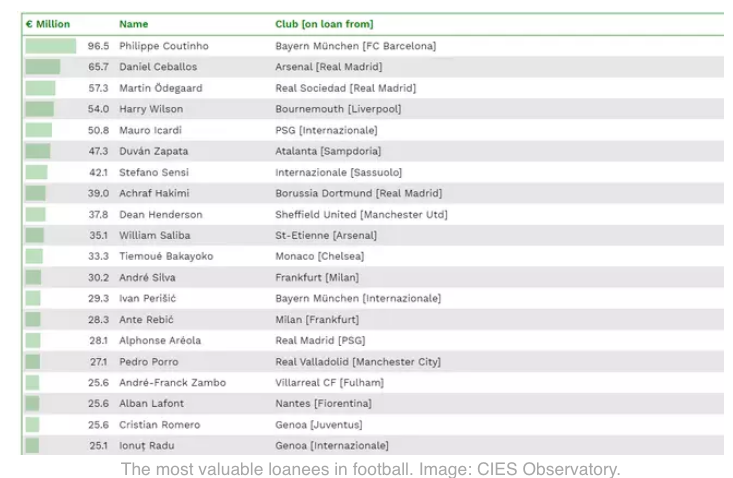Screen dimensions: 733x478
Task: Click 'Real Sociedad [Real Madrid]' club text
Action: [x=345, y=88]
